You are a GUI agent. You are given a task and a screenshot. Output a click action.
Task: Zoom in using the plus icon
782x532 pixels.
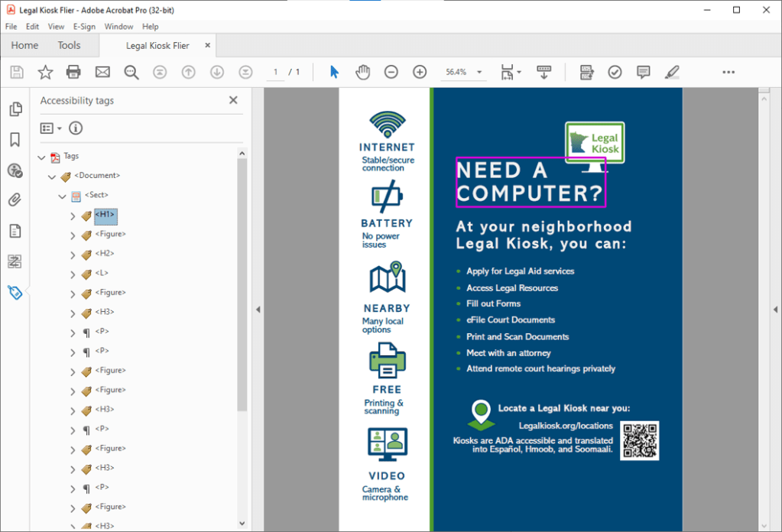tap(419, 71)
